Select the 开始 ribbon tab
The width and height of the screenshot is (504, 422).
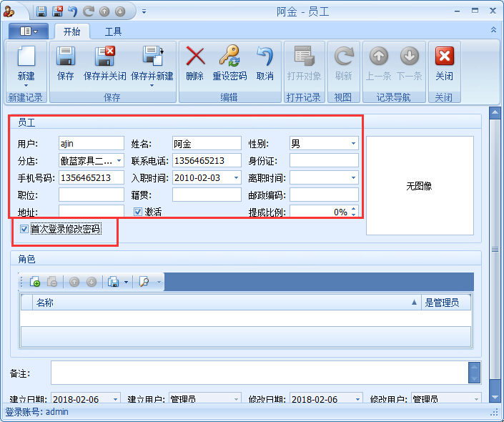point(71,31)
